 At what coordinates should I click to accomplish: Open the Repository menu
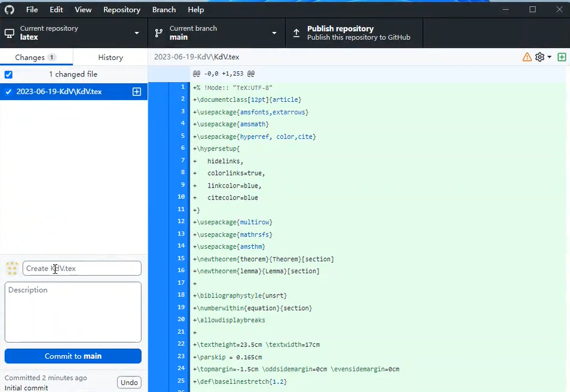pos(121,9)
